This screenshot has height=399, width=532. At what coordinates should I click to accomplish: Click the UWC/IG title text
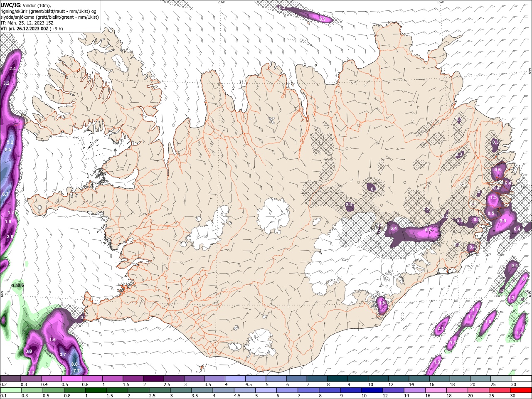click(10, 5)
